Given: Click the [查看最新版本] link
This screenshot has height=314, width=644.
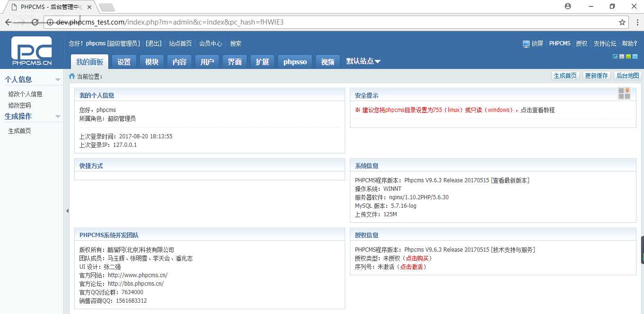Looking at the screenshot, I should [510, 180].
